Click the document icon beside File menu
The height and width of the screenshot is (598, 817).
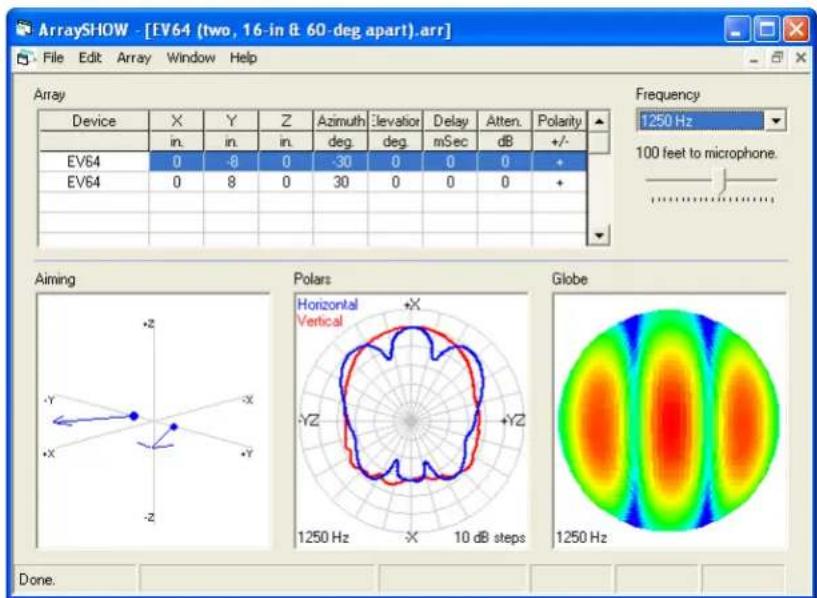pos(23,58)
